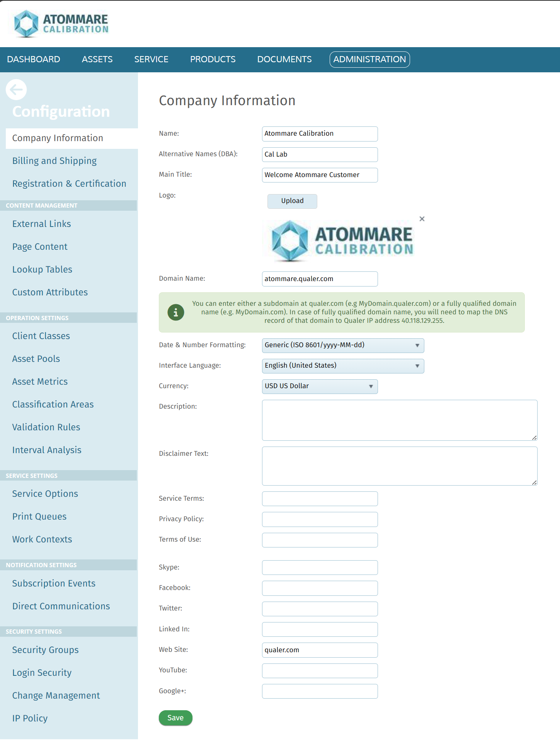Click the Linked In input field

(320, 629)
